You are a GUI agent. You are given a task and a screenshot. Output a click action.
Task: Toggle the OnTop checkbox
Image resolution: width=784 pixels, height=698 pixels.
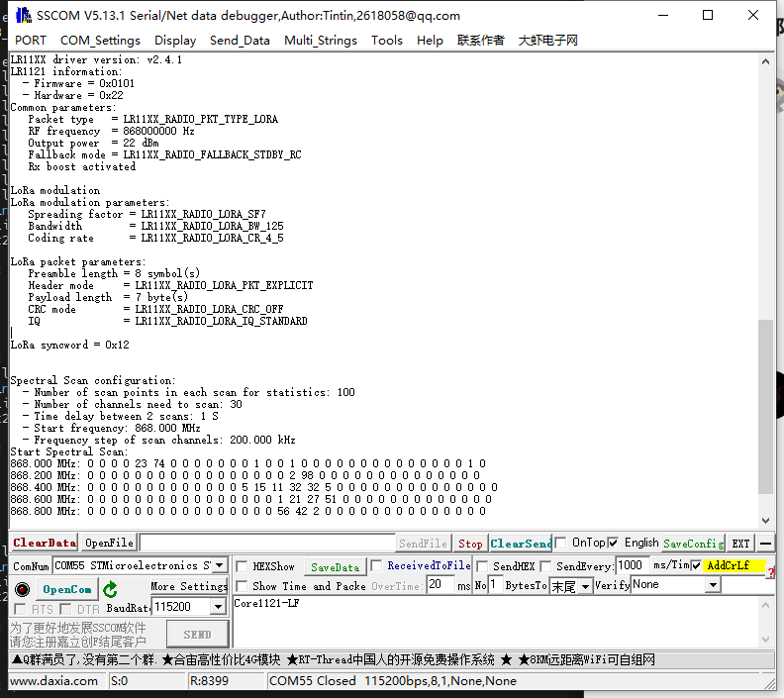(560, 543)
